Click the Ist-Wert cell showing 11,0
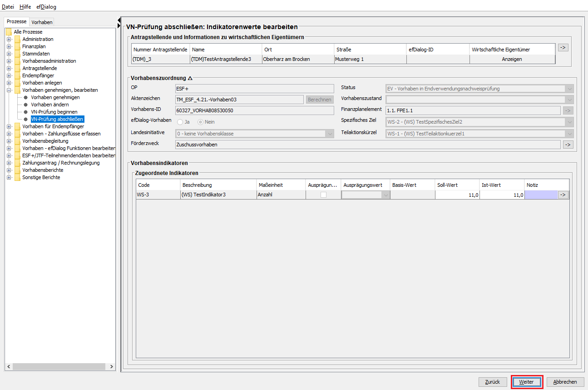This screenshot has width=588, height=390. (502, 195)
